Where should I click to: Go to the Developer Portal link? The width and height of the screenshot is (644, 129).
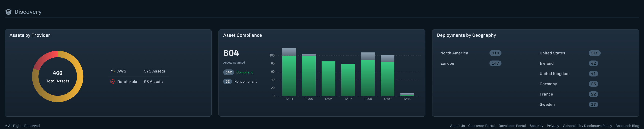[512, 126]
